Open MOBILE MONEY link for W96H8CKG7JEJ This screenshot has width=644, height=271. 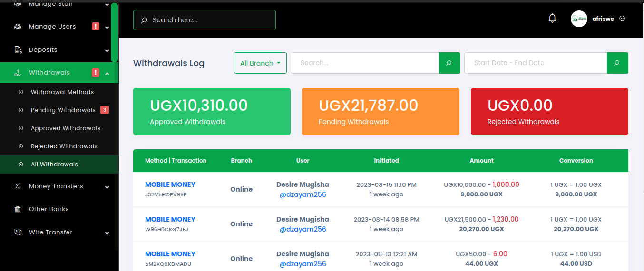tap(170, 219)
